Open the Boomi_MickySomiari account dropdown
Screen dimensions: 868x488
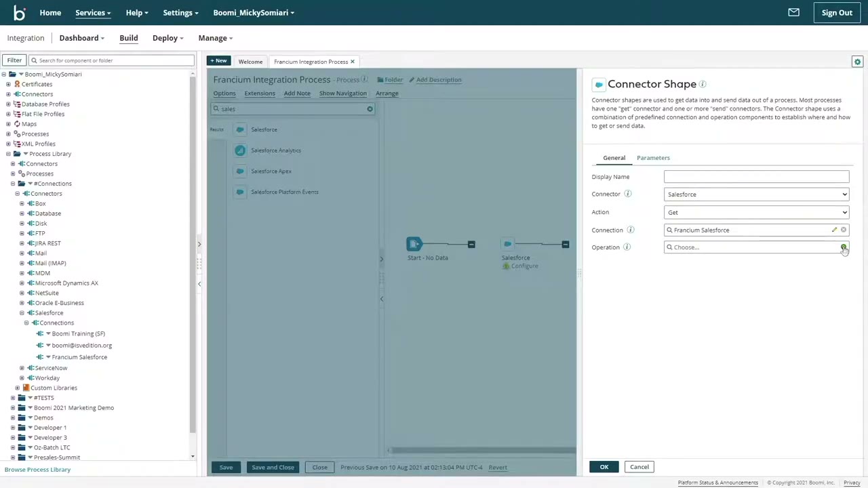click(x=254, y=12)
